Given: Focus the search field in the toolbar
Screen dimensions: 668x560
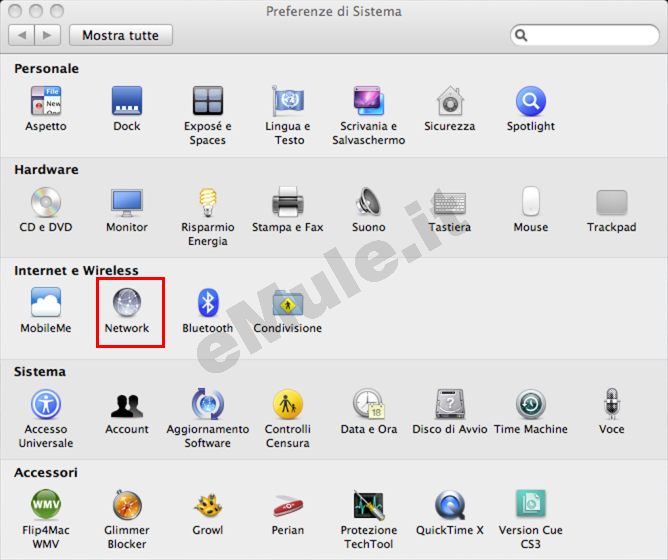Looking at the screenshot, I should [584, 35].
